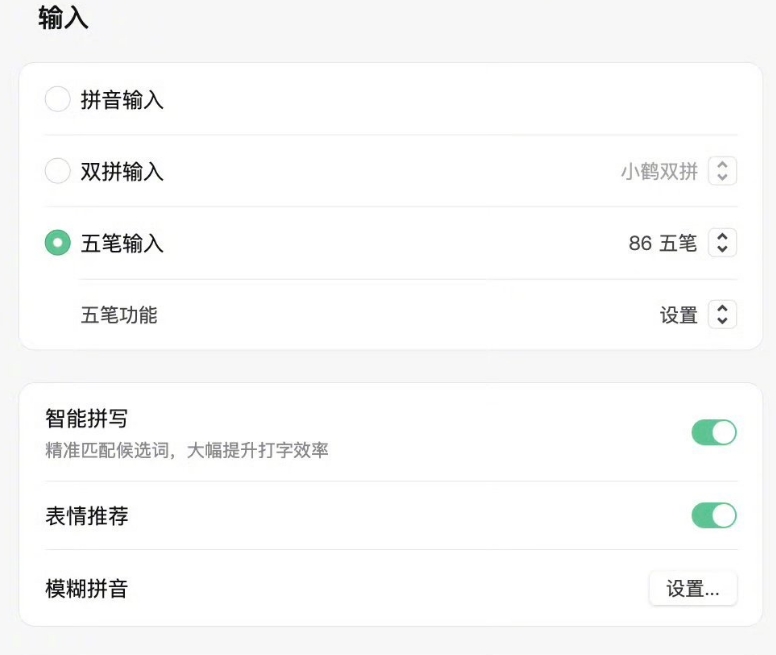Select the 拼音输入 radio button
The image size is (776, 655).
(57, 99)
